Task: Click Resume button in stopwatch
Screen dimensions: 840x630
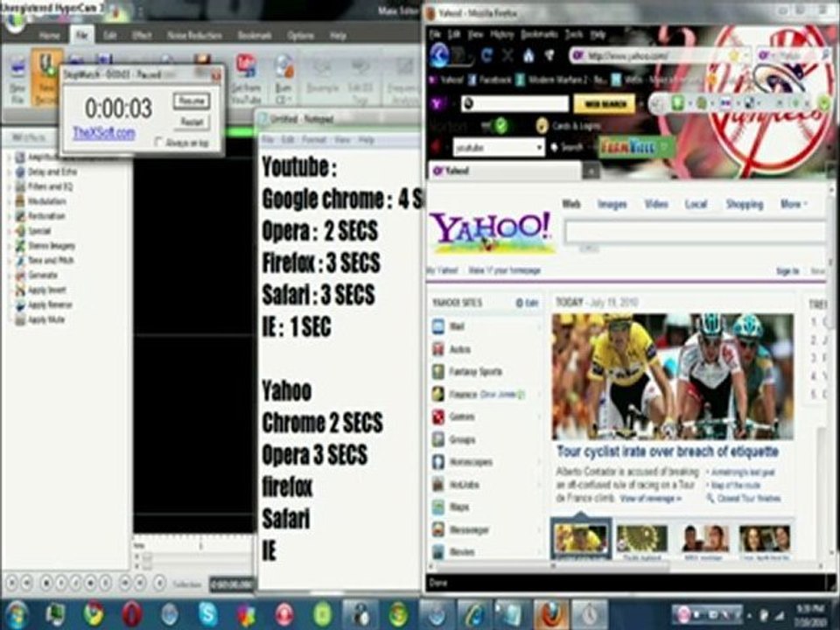Action: 192,101
